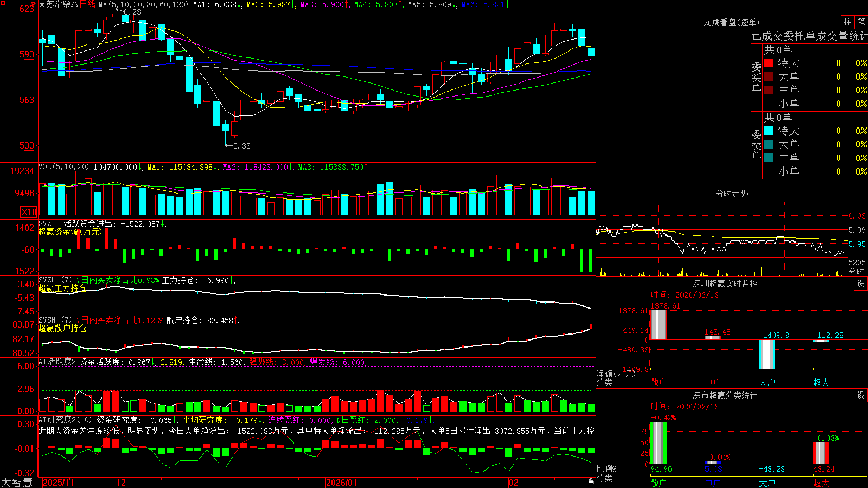
Task: Click the 日线 period label
Action: pos(87,4)
